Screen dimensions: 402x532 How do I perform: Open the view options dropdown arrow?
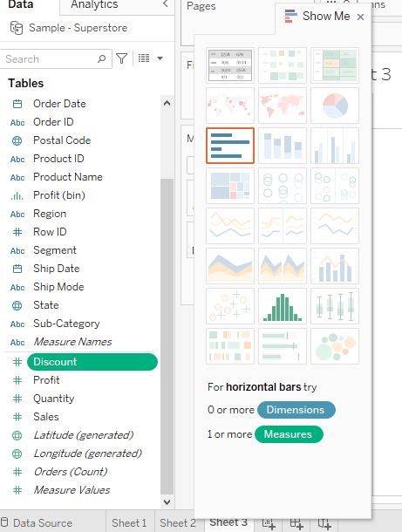(160, 58)
